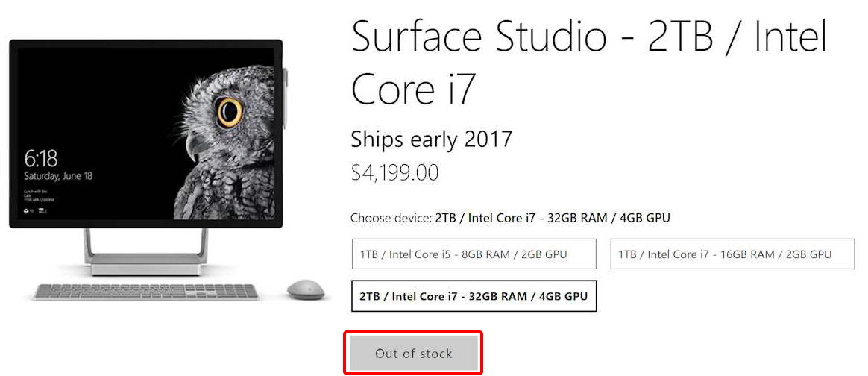Click the Surface Studio product title
This screenshot has height=376, width=868.
(x=589, y=61)
